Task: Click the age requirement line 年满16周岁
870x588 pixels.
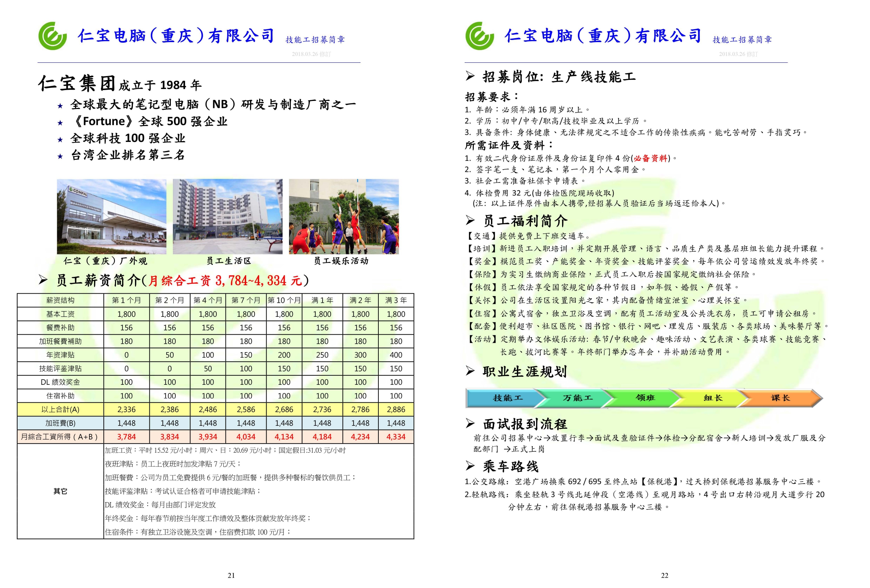Action: (x=527, y=110)
